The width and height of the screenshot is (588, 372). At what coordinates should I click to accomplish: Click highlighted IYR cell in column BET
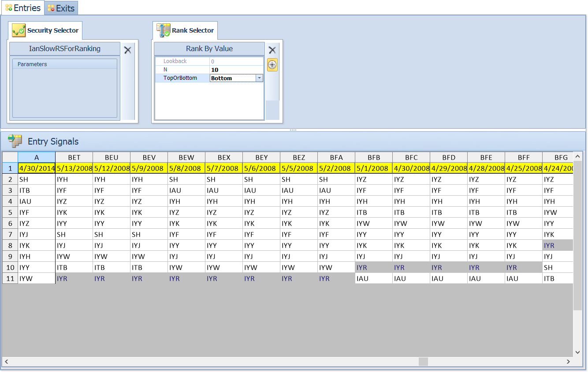pos(74,279)
